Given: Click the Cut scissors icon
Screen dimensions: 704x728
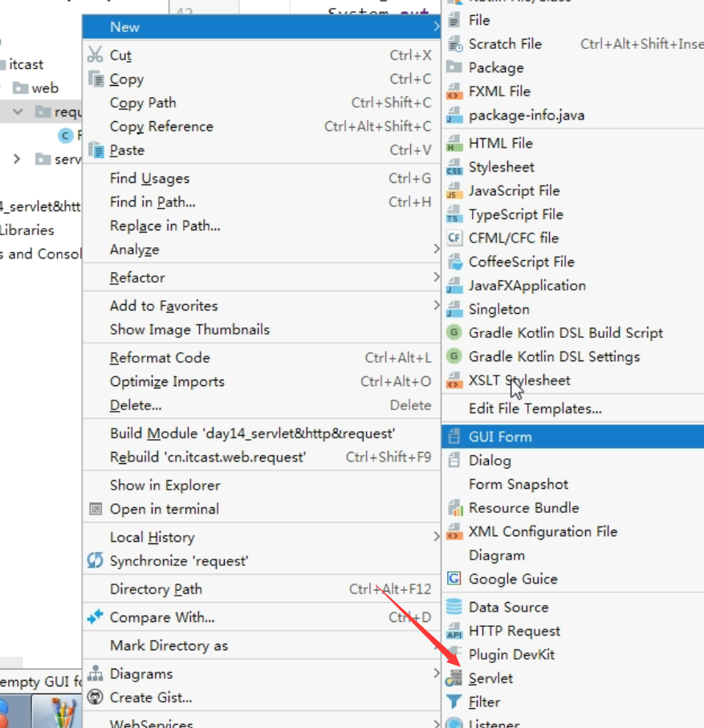Looking at the screenshot, I should [96, 55].
